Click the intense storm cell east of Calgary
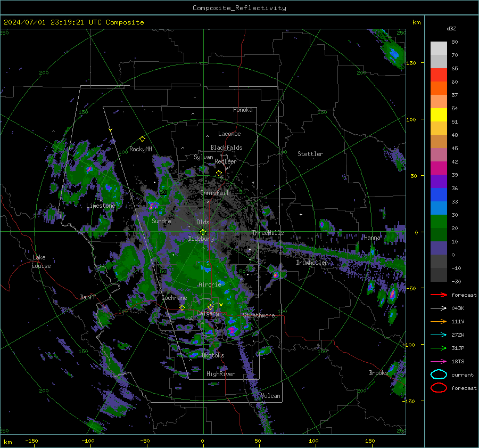 [x=233, y=330]
